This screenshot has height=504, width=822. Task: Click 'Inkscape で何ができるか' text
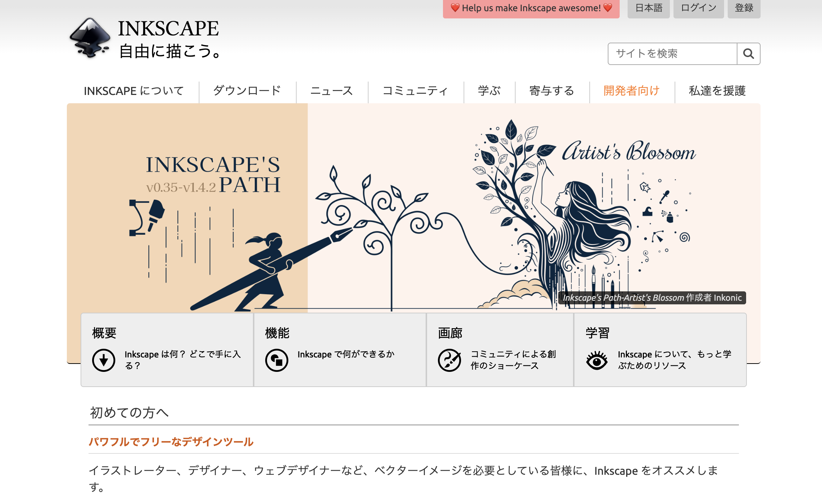point(346,355)
